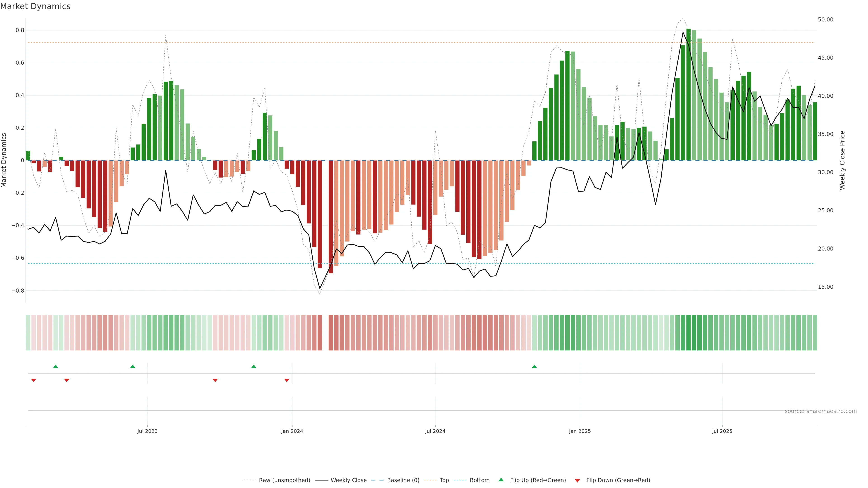
Task: Click the second red flip-down triangle marker
Action: (x=67, y=380)
